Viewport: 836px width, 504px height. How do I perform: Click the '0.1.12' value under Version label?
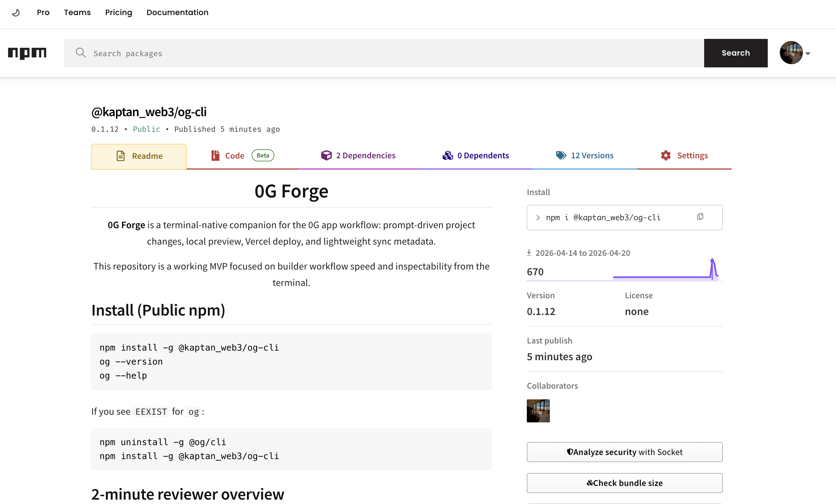pyautogui.click(x=541, y=312)
